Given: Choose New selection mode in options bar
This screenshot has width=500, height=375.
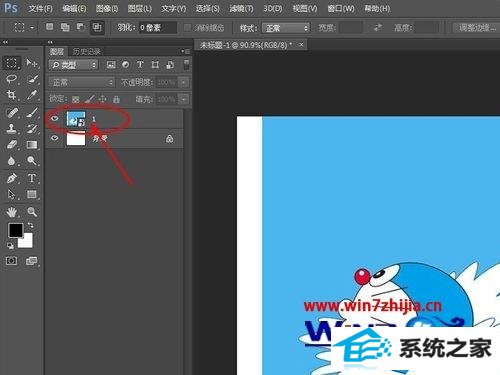Looking at the screenshot, I should click(50, 27).
